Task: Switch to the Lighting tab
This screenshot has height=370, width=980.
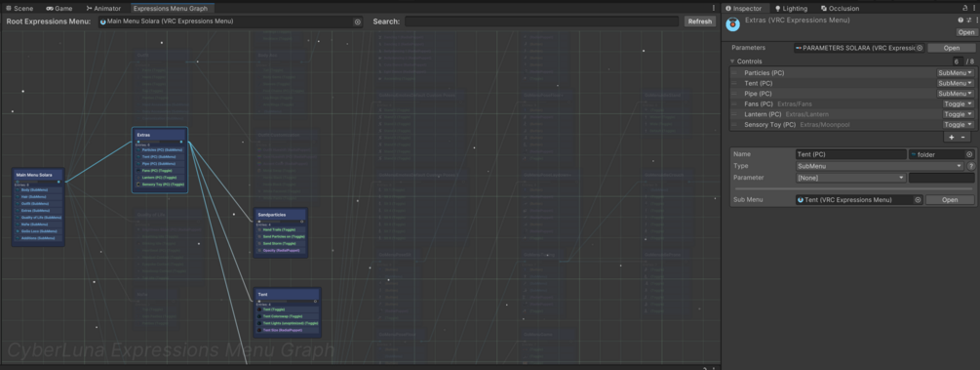Action: point(791,9)
